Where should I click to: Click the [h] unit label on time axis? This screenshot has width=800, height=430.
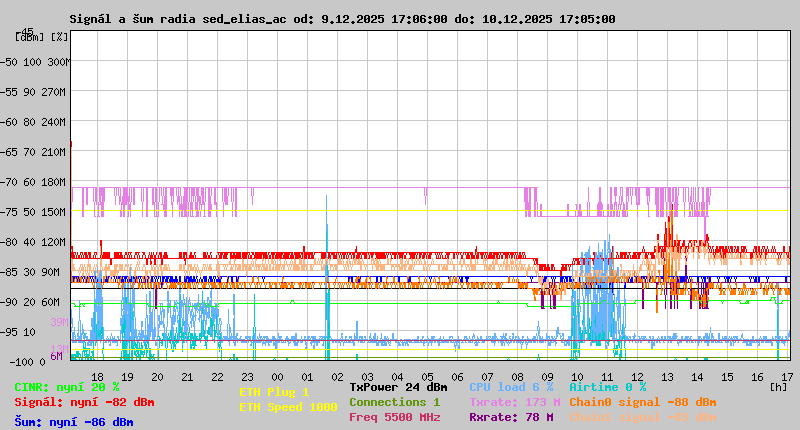pyautogui.click(x=778, y=386)
